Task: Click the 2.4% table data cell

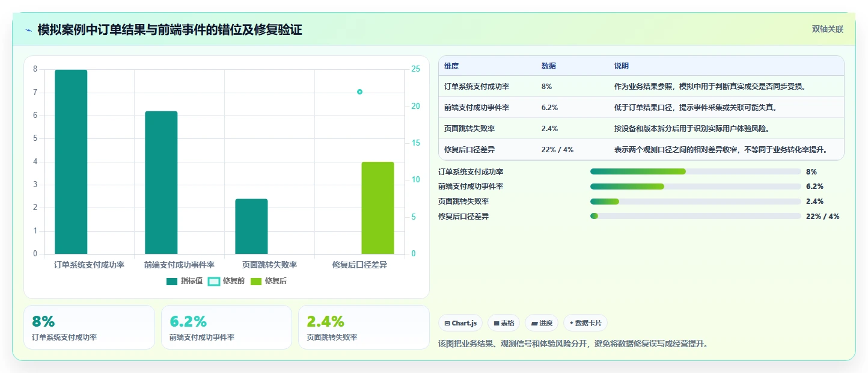Action: pyautogui.click(x=549, y=129)
